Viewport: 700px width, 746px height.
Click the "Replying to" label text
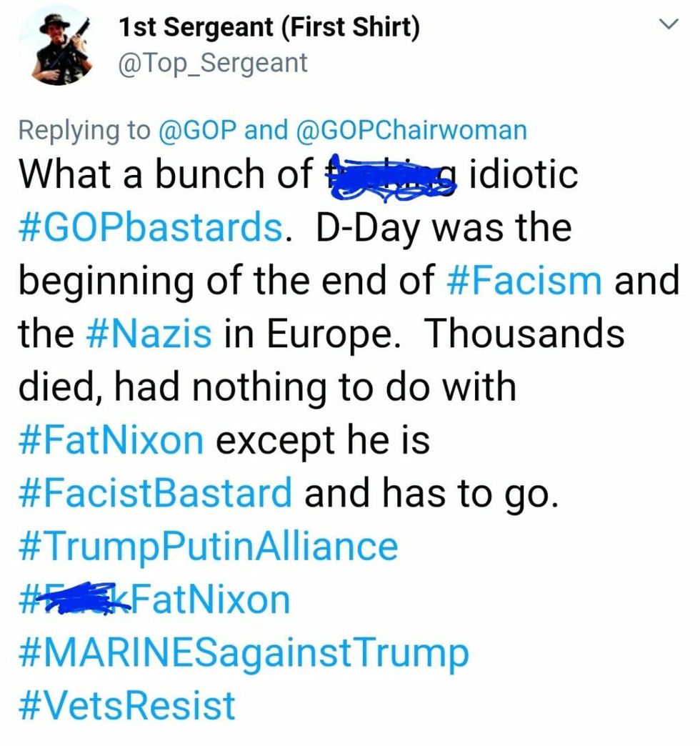pyautogui.click(x=84, y=129)
